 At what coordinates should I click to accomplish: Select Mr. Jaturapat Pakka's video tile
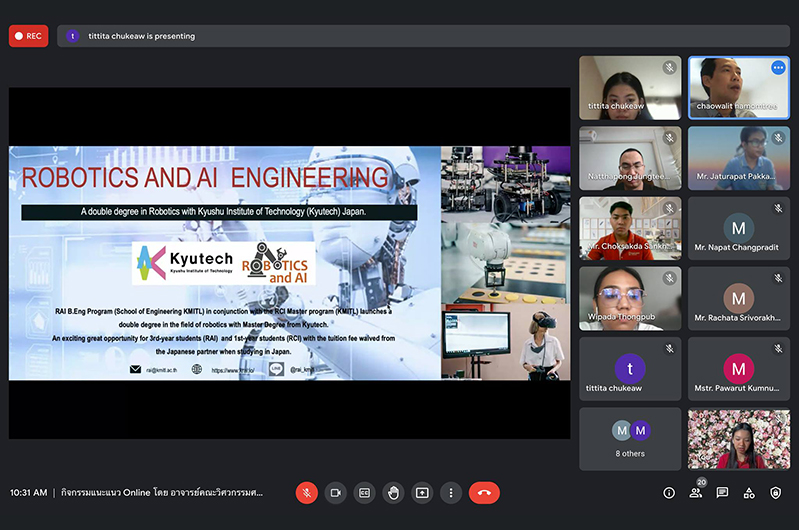pyautogui.click(x=739, y=158)
